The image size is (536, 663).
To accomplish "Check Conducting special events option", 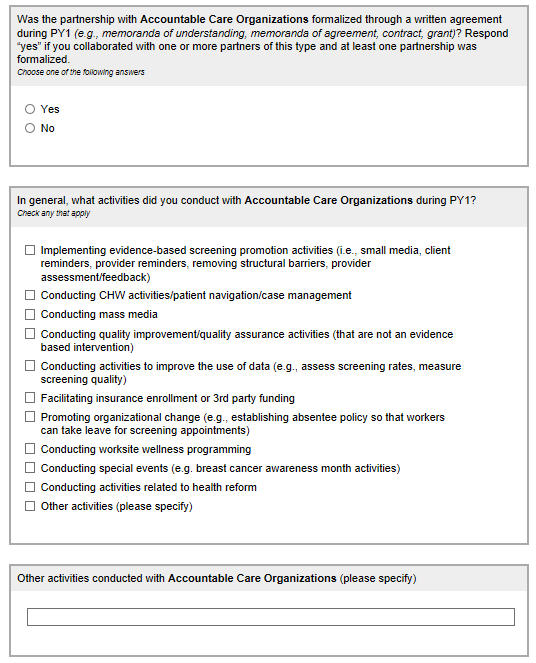I will [30, 468].
